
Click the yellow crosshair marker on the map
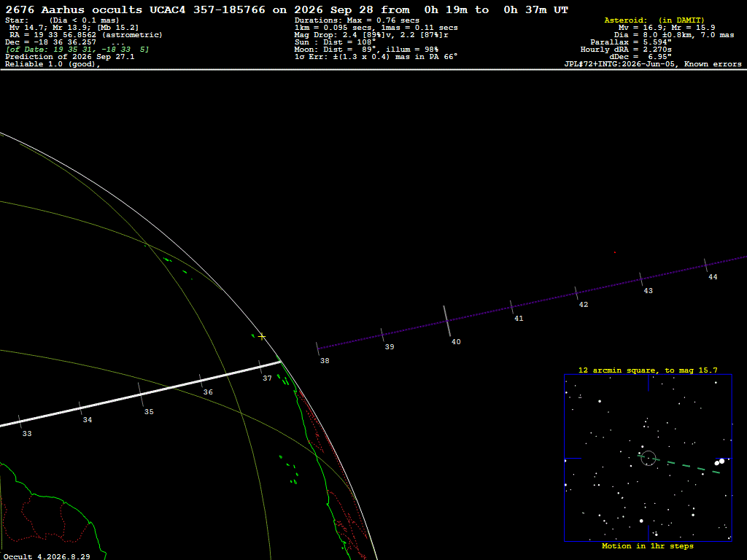262,337
